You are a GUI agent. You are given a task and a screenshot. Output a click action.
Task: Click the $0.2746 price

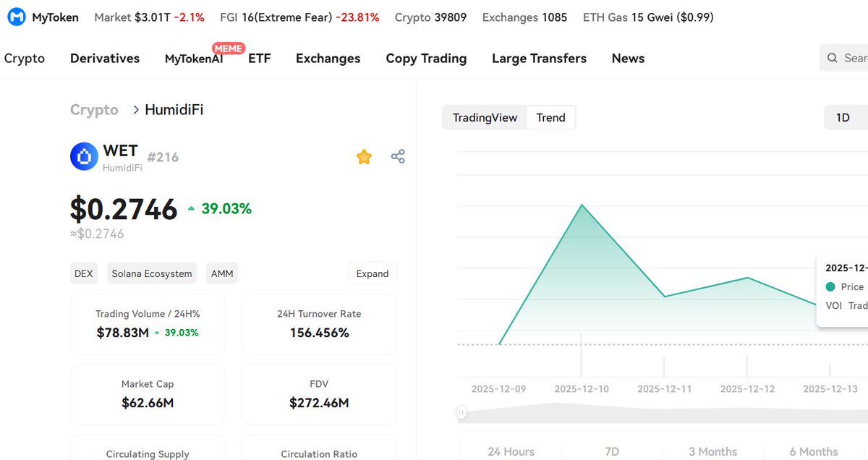click(124, 209)
